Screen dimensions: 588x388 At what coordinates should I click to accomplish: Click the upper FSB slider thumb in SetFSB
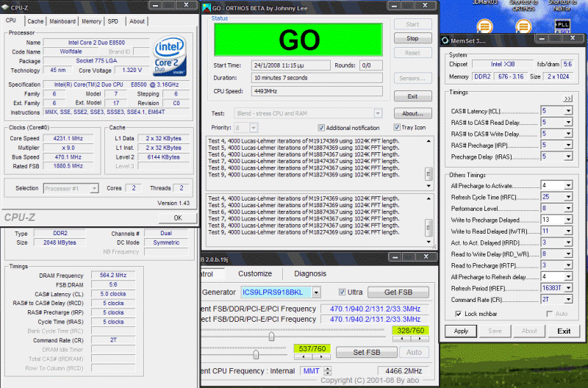(271, 337)
